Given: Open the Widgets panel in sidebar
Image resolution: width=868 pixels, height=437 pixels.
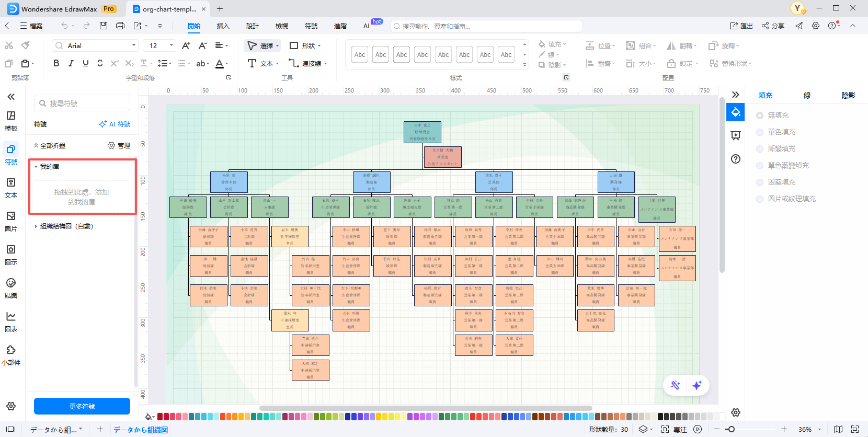Looking at the screenshot, I should point(11,355).
